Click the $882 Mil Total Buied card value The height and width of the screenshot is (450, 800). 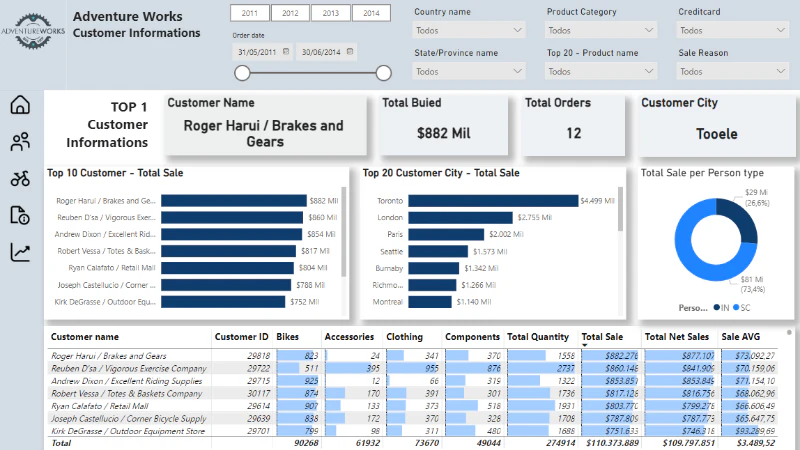tap(443, 133)
